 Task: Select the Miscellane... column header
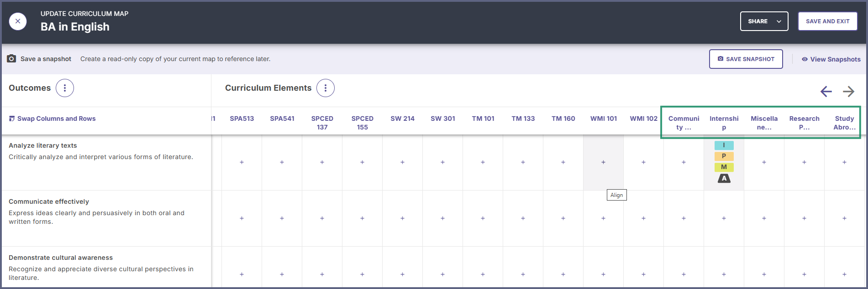click(x=764, y=123)
